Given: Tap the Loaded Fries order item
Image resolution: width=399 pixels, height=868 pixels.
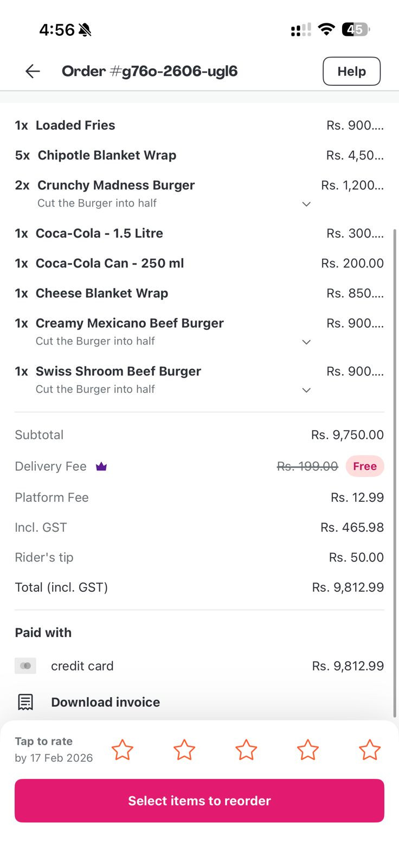Looking at the screenshot, I should [x=75, y=125].
